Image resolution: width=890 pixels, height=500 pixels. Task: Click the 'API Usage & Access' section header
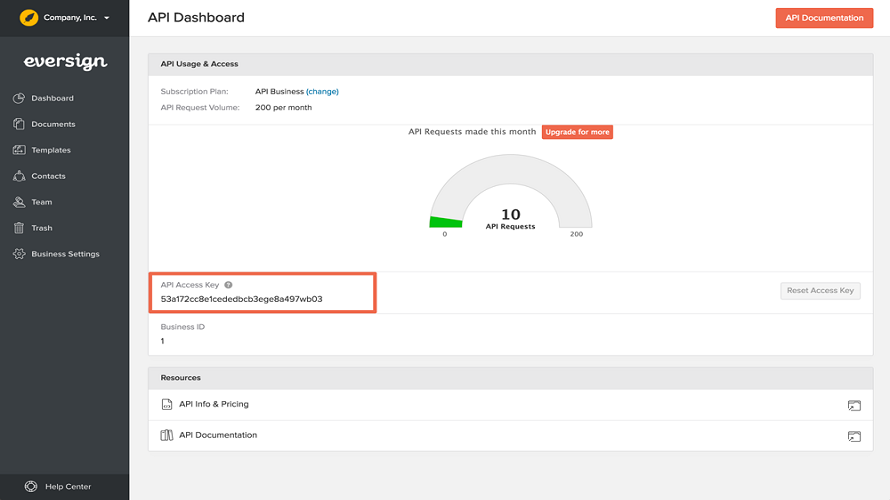tap(199, 64)
